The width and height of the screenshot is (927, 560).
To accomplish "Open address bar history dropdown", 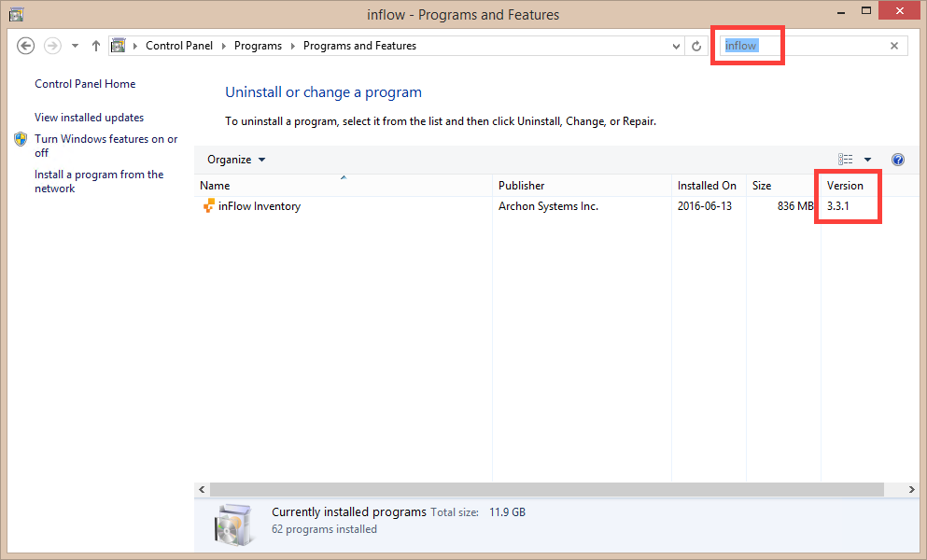I will [x=676, y=46].
